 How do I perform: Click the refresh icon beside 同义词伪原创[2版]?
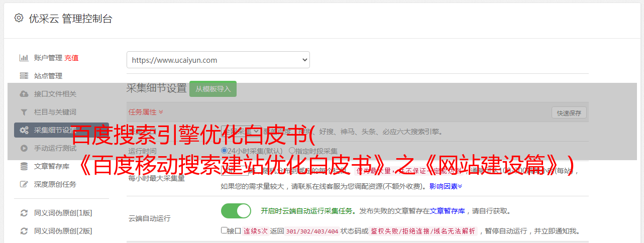[24, 231]
